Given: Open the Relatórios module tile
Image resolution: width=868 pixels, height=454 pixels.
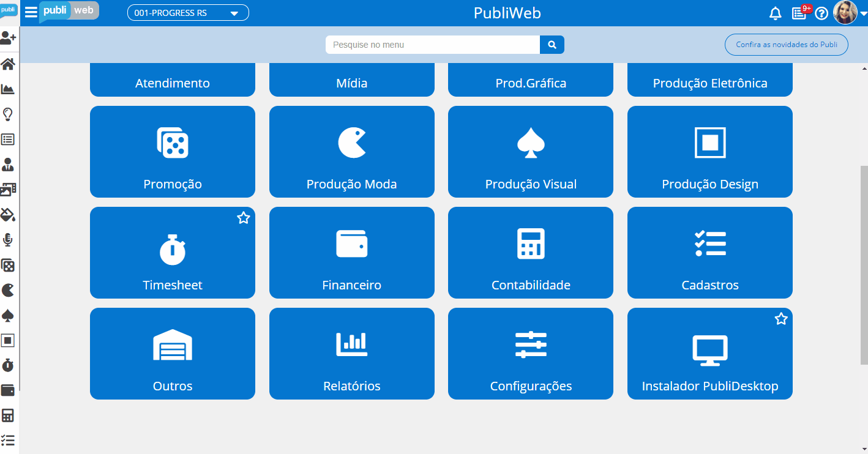Looking at the screenshot, I should [352, 354].
